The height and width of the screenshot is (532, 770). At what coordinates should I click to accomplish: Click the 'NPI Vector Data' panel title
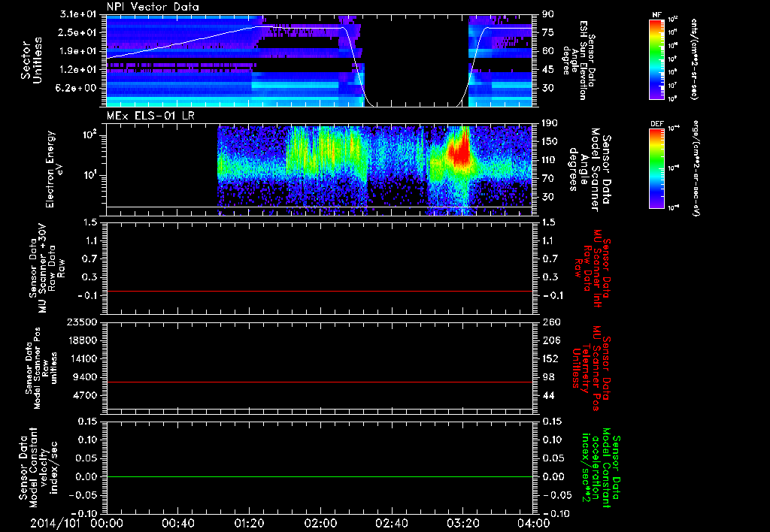point(153,7)
